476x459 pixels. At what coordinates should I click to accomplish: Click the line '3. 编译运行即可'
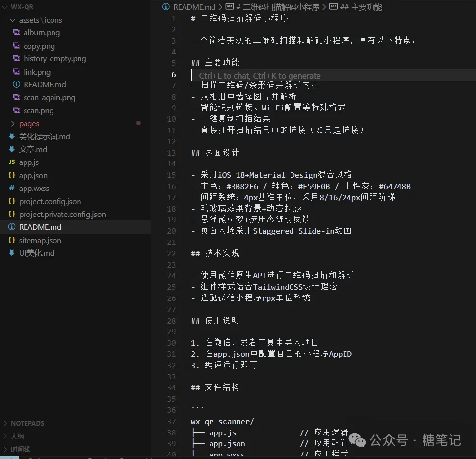point(224,365)
